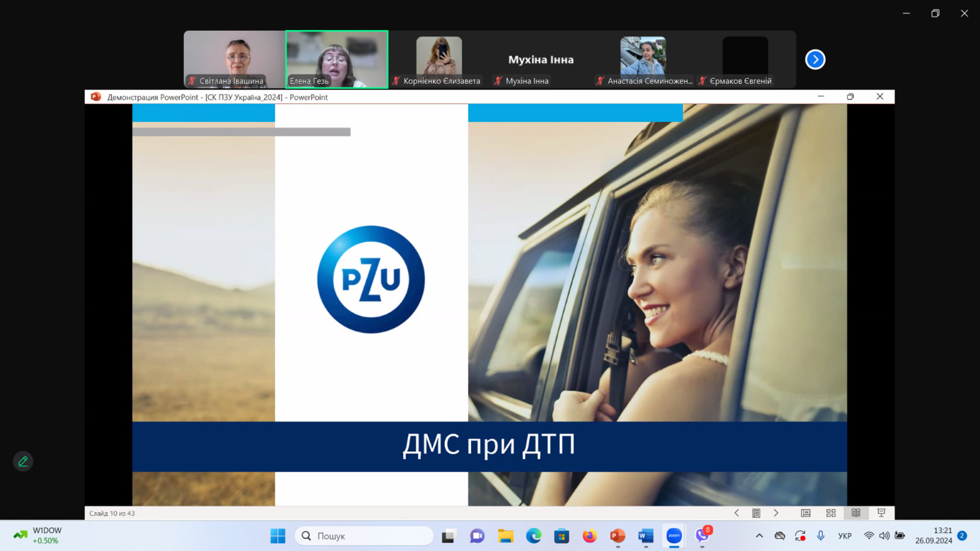The width and height of the screenshot is (980, 551).
Task: Select Елена Гезь active speaker thumbnail
Action: 337,60
